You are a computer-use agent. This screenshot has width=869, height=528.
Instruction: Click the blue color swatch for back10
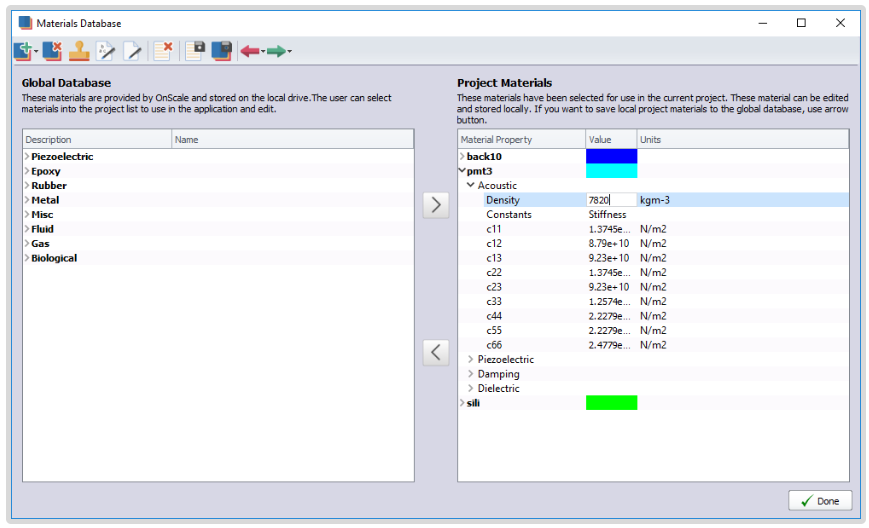[611, 156]
